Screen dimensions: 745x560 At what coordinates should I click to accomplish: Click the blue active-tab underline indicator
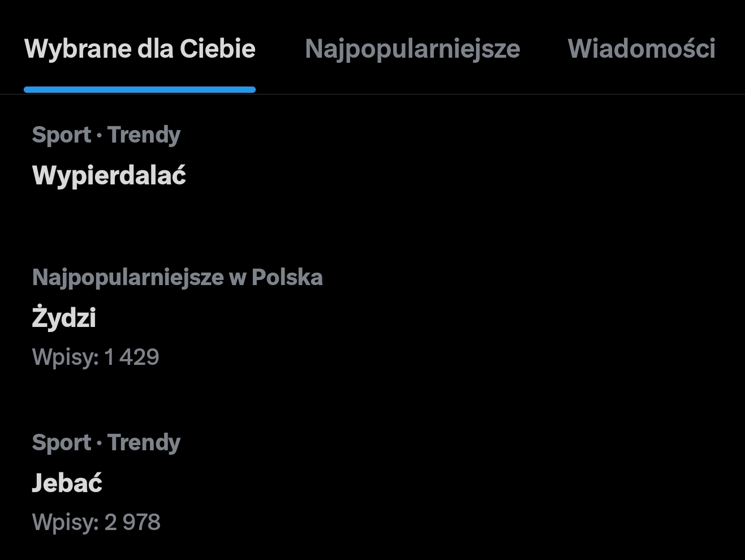pos(140,89)
